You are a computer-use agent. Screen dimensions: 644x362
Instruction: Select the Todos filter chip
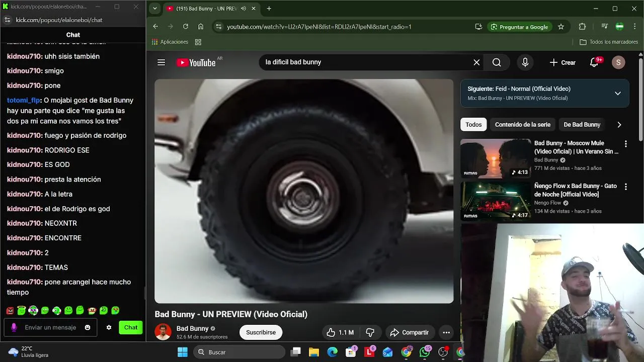[x=473, y=125]
